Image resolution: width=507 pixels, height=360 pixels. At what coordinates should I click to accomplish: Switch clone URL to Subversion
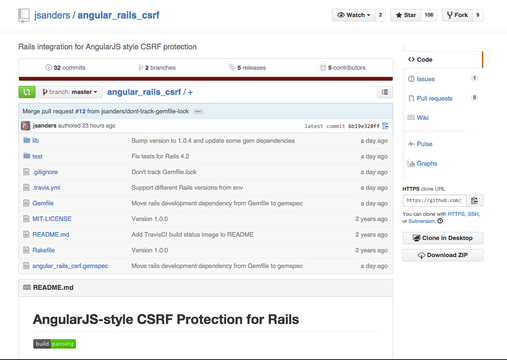pyautogui.click(x=422, y=221)
